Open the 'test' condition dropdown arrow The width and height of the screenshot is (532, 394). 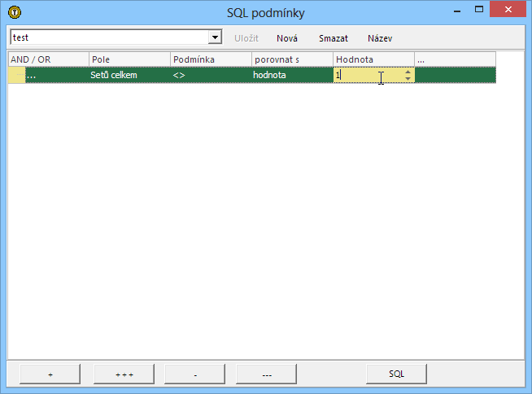(215, 37)
